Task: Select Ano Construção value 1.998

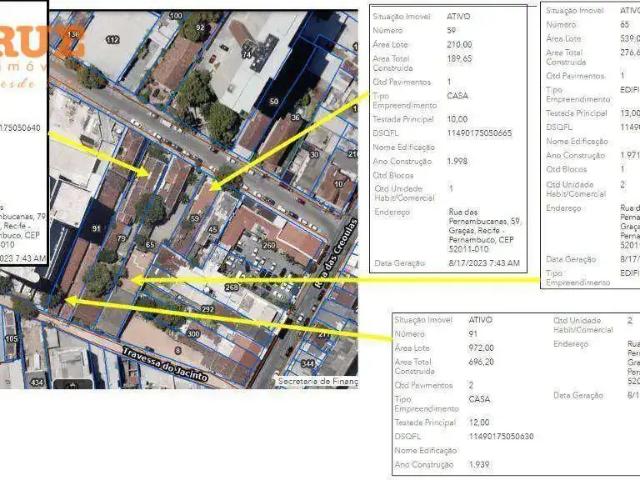Action: (x=457, y=161)
